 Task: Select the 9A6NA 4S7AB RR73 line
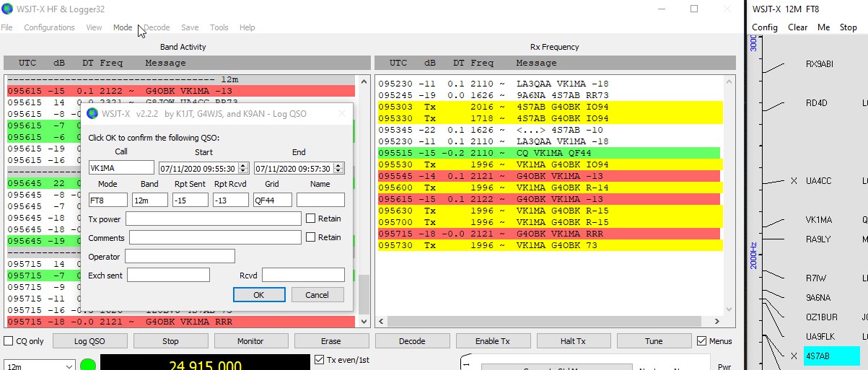point(549,95)
